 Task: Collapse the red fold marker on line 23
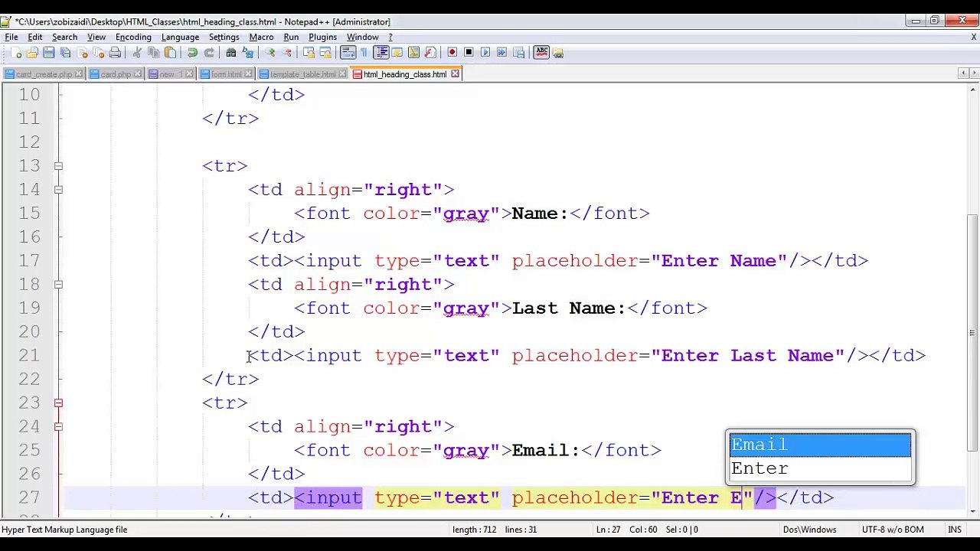(58, 403)
